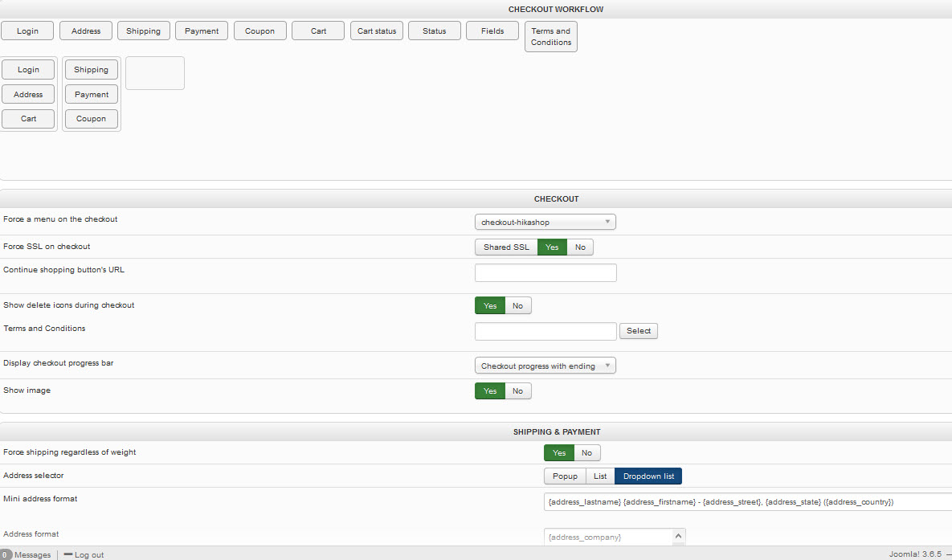Image resolution: width=952 pixels, height=560 pixels.
Task: Click the 'Mini address format' label
Action: [40, 499]
